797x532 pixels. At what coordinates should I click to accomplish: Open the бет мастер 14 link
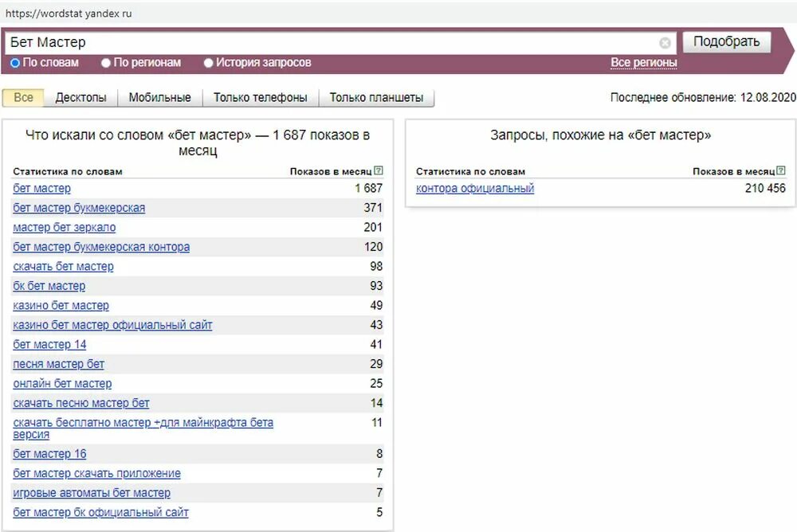pyautogui.click(x=49, y=345)
